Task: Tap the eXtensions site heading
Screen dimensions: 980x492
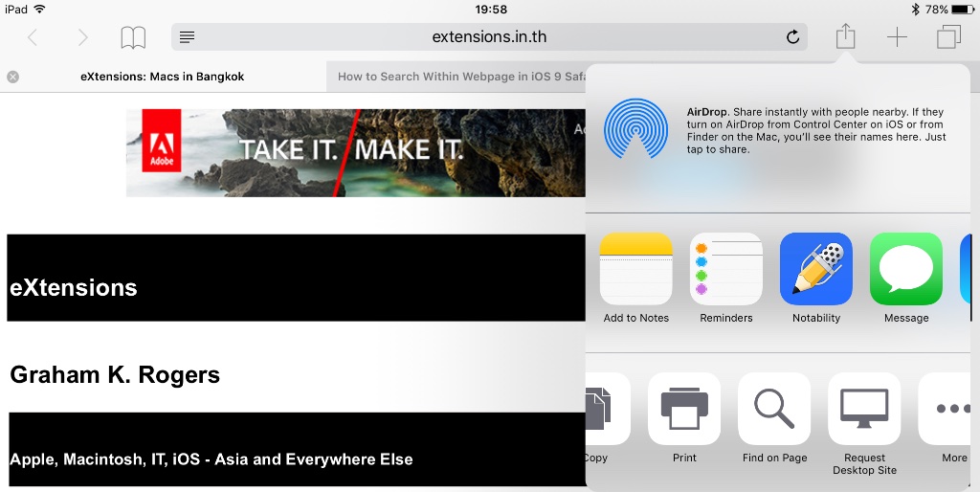Action: [74, 287]
